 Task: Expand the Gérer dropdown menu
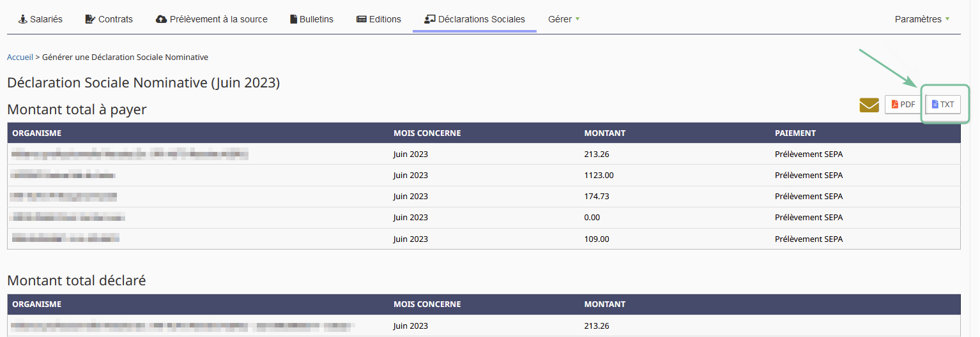[563, 19]
